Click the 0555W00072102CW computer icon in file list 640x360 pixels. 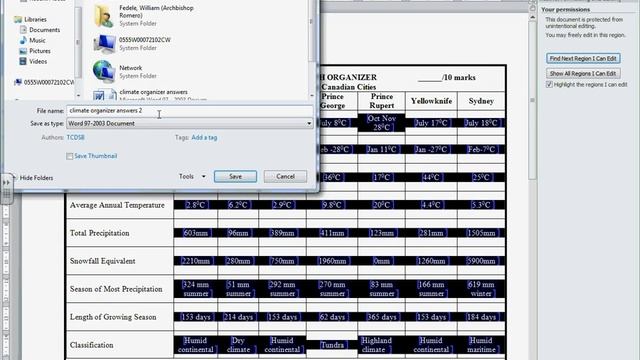[104, 44]
